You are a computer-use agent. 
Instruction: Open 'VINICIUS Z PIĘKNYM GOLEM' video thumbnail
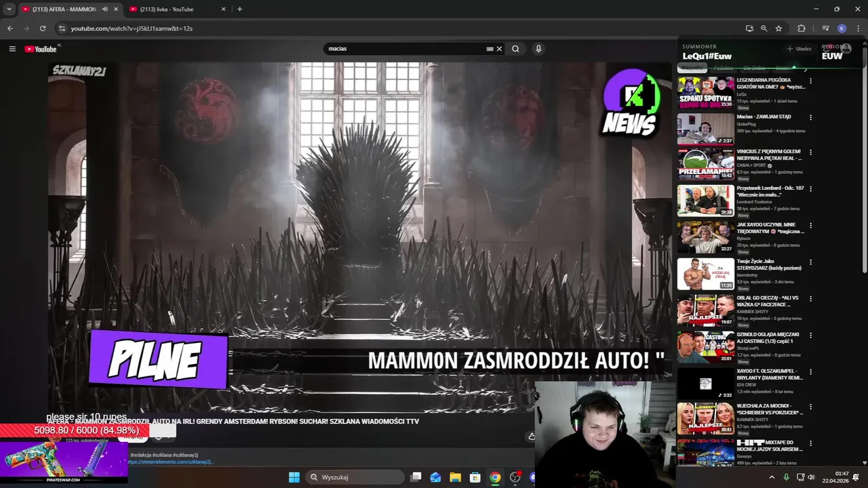(x=705, y=165)
